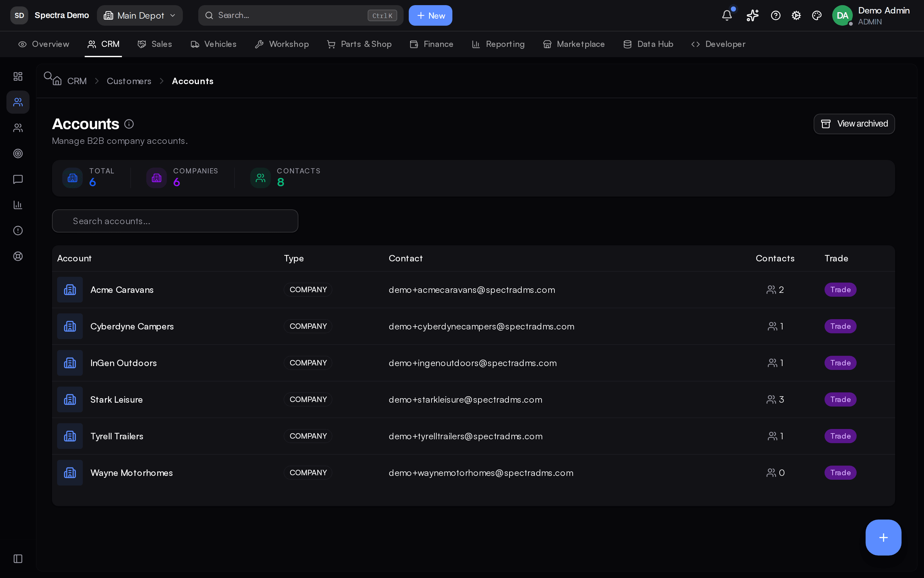Click demo+tyrelltrailers@spectradms.com email

466,436
